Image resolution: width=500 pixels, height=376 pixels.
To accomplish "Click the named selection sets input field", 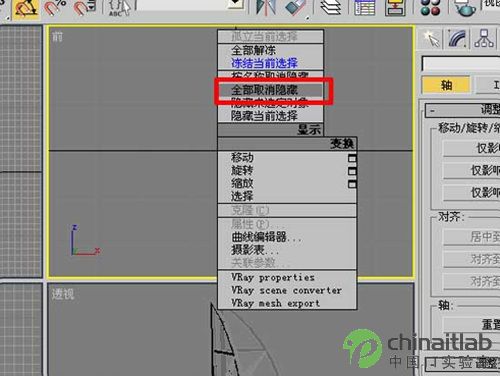I will click(x=183, y=4).
